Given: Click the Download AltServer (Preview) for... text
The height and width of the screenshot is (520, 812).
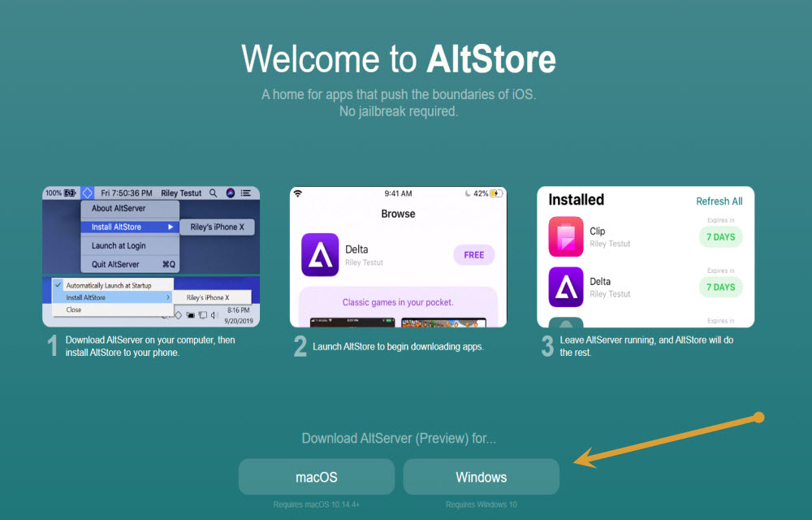Looking at the screenshot, I should (x=399, y=438).
